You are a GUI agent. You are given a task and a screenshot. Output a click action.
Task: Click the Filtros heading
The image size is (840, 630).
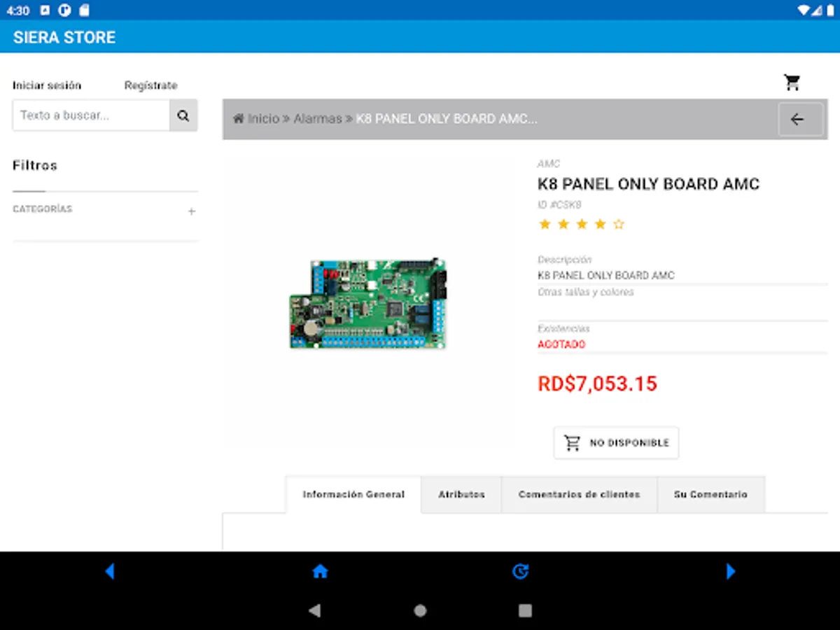(x=35, y=166)
